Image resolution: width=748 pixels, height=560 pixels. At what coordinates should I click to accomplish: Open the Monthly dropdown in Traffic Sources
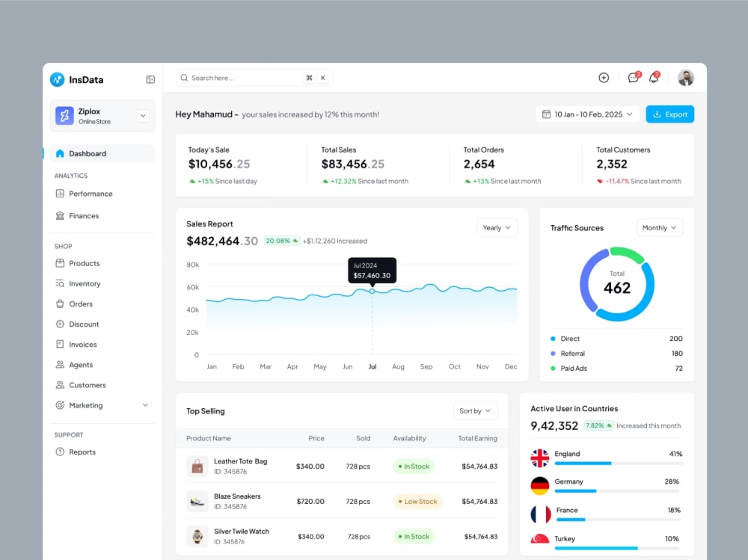tap(660, 227)
